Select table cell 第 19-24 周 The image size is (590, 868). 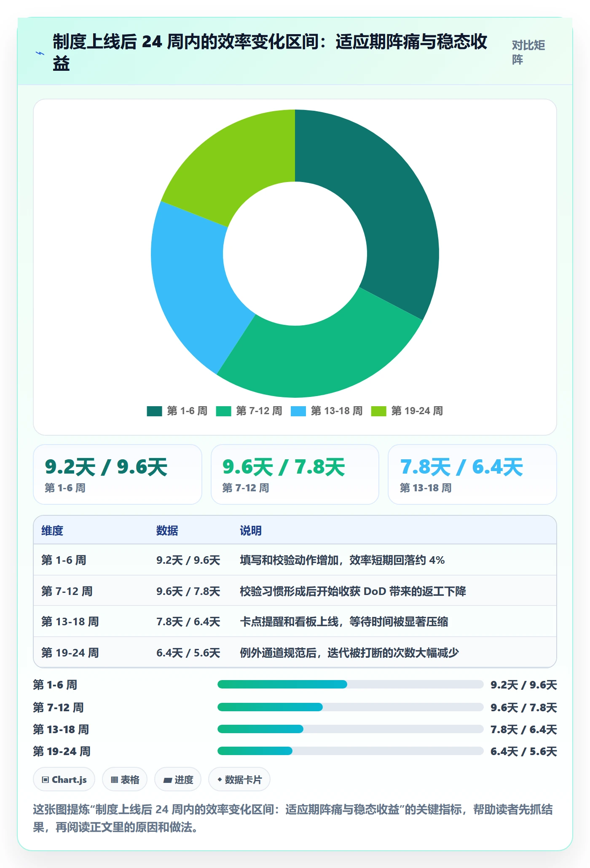click(70, 653)
